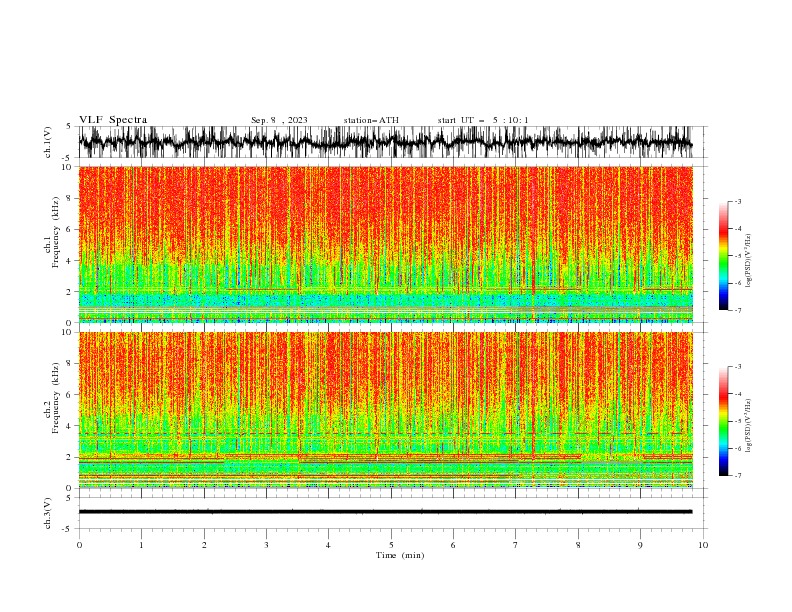Click the '-3' value on ch.1 color bar
This screenshot has width=792, height=612.
(737, 201)
